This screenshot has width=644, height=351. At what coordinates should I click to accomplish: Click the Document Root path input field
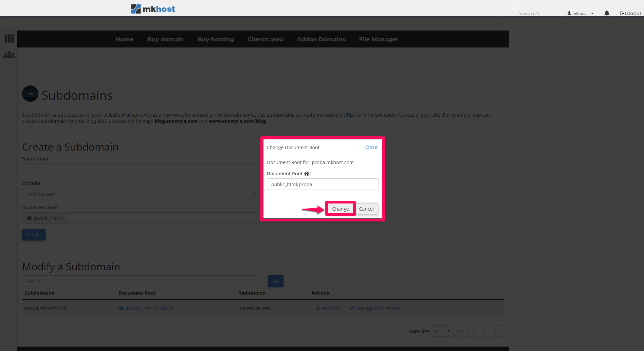point(323,184)
